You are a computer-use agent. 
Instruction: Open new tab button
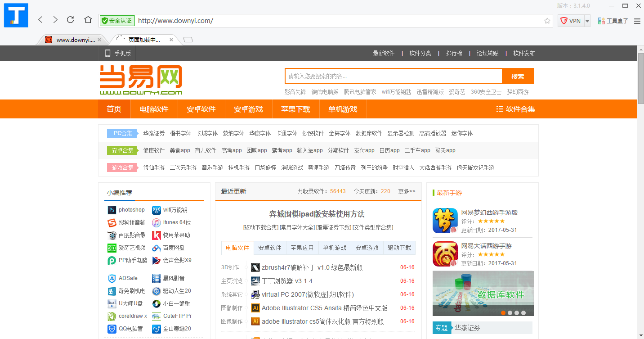(x=188, y=40)
